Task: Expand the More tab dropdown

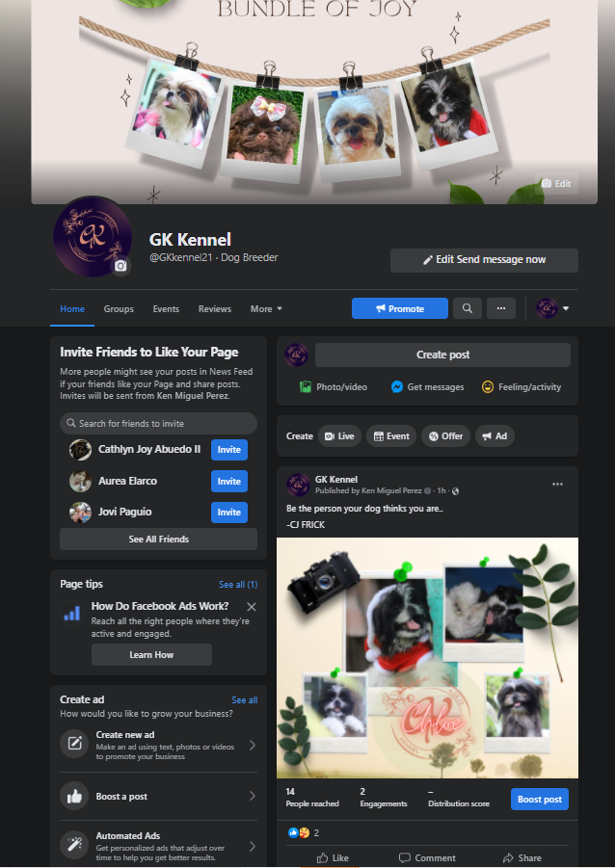Action: 266,309
